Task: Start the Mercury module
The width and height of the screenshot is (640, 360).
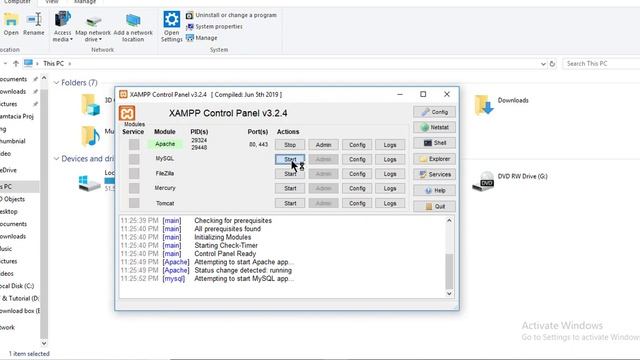Action: (x=290, y=188)
